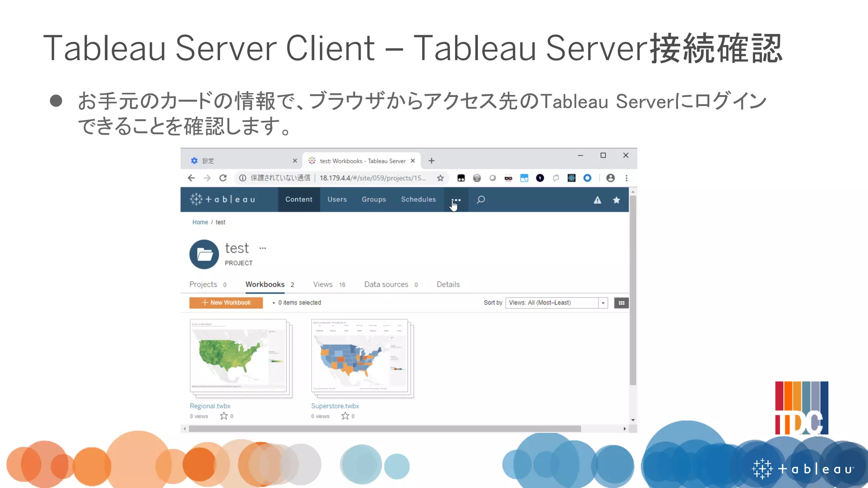The image size is (868, 488).
Task: Click the not-secure info icon in address bar
Action: pos(242,178)
